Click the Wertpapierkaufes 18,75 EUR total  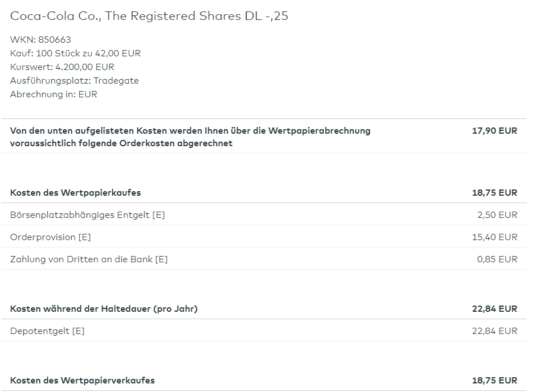pyautogui.click(x=494, y=193)
